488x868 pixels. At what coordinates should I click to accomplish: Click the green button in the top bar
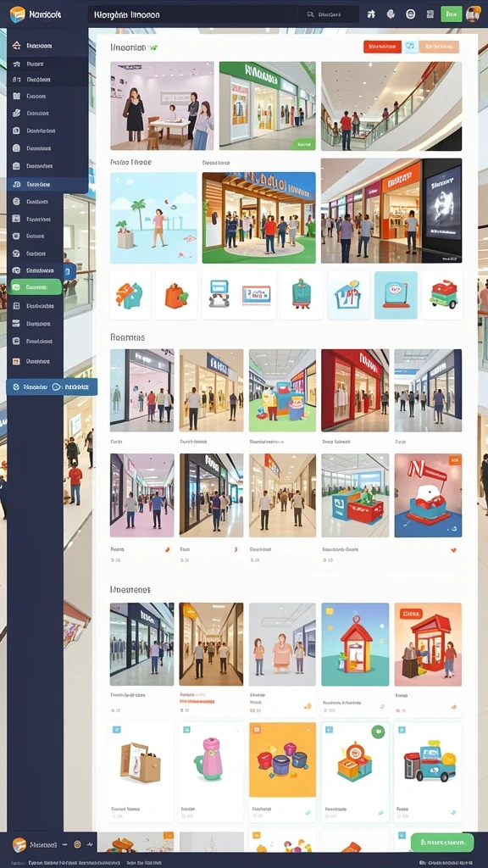click(452, 14)
